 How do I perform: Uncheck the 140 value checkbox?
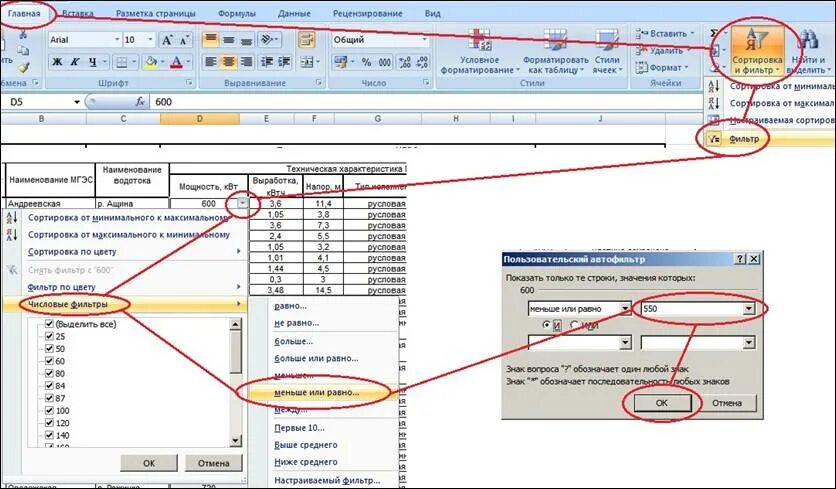[50, 435]
